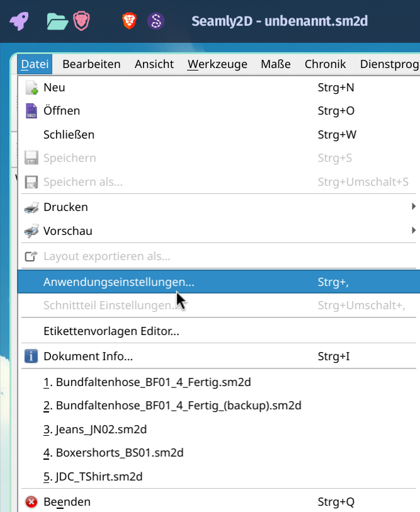Viewport: 420px width, 512px height.
Task: Click the Neu document icon
Action: click(31, 88)
